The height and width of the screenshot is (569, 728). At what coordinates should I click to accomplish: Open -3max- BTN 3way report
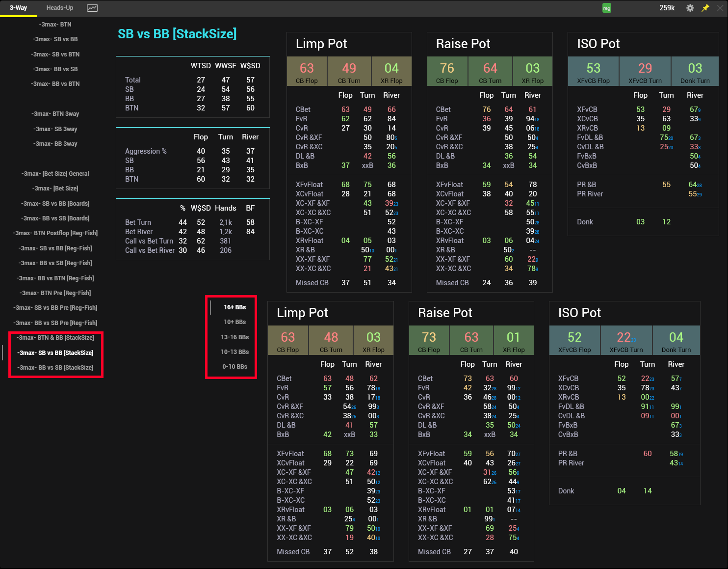(55, 114)
